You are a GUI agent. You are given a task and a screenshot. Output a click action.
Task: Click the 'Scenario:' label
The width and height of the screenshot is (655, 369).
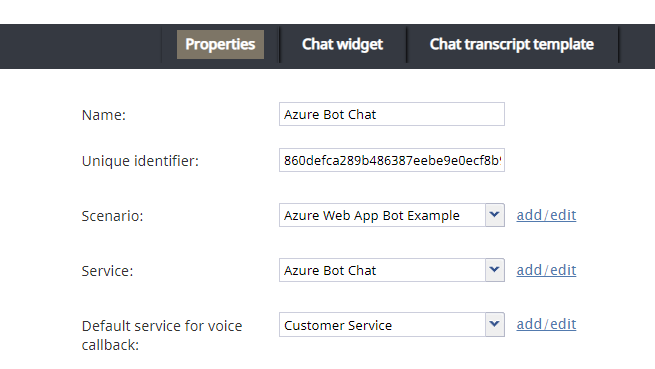112,216
